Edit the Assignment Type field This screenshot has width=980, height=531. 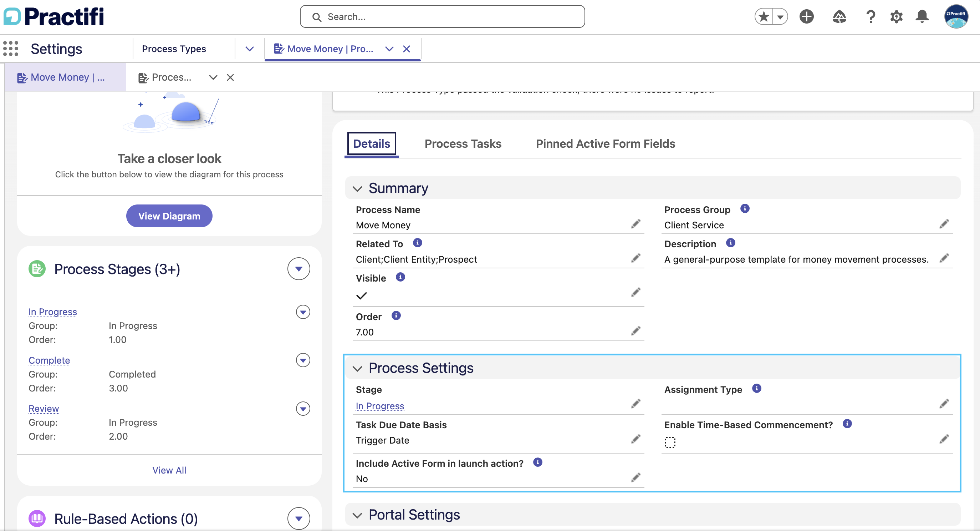pyautogui.click(x=944, y=404)
